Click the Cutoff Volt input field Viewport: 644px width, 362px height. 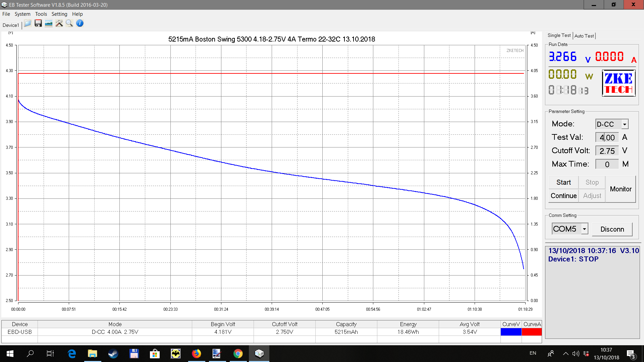[607, 151]
